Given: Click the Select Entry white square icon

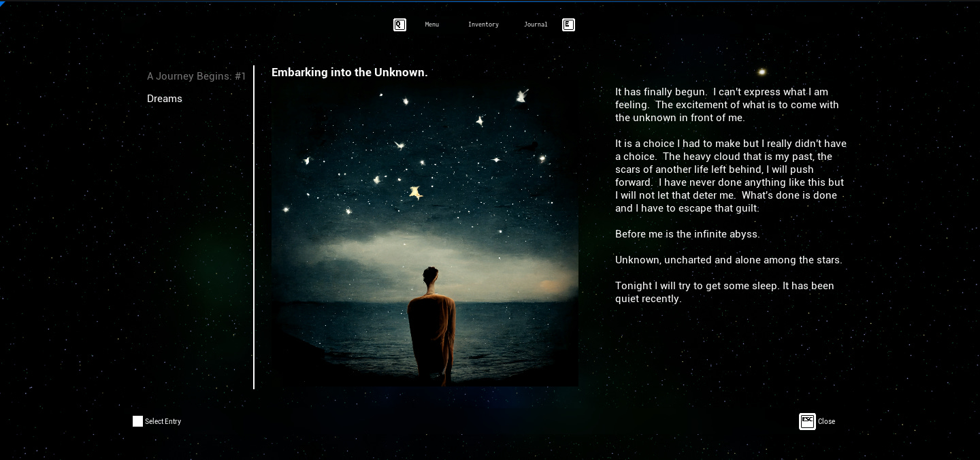Looking at the screenshot, I should (x=137, y=421).
